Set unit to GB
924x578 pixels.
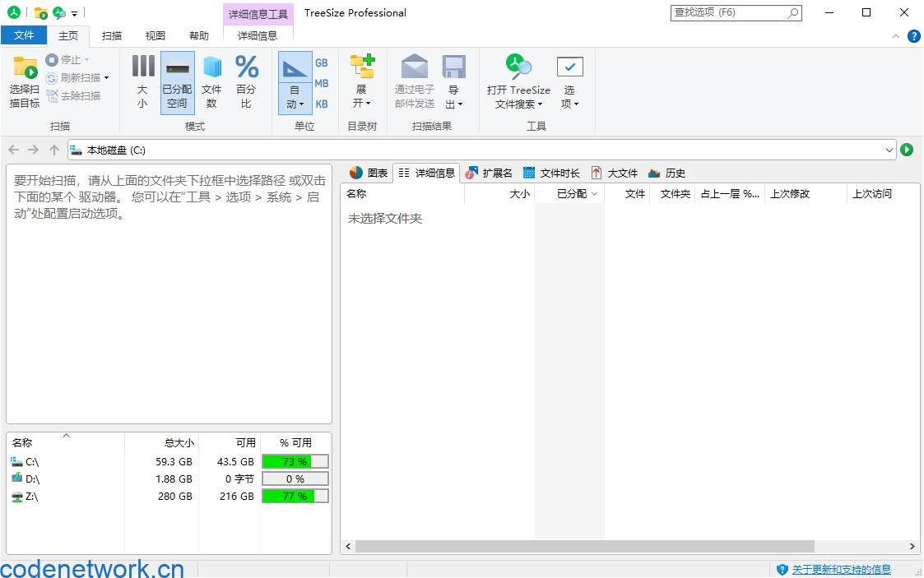pos(322,63)
